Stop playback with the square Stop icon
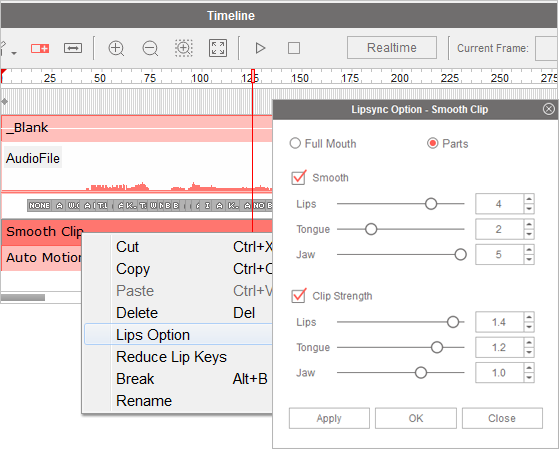This screenshot has height=449, width=559. click(x=294, y=48)
